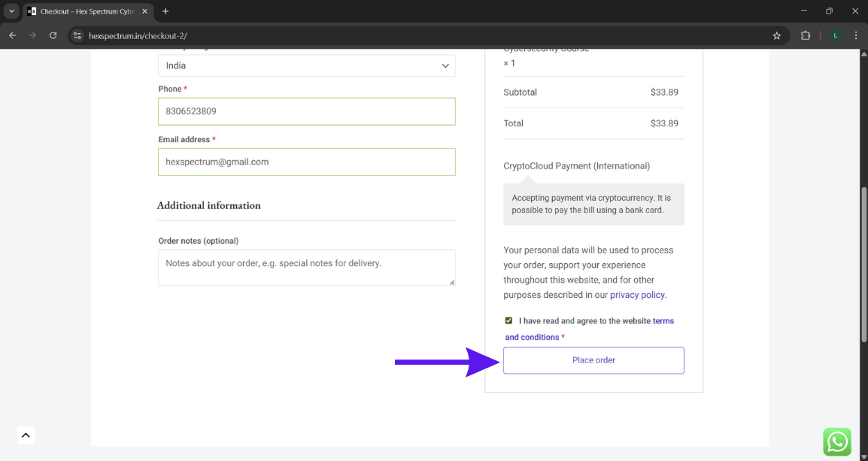Click into the Phone number field
The height and width of the screenshot is (461, 868).
click(306, 111)
